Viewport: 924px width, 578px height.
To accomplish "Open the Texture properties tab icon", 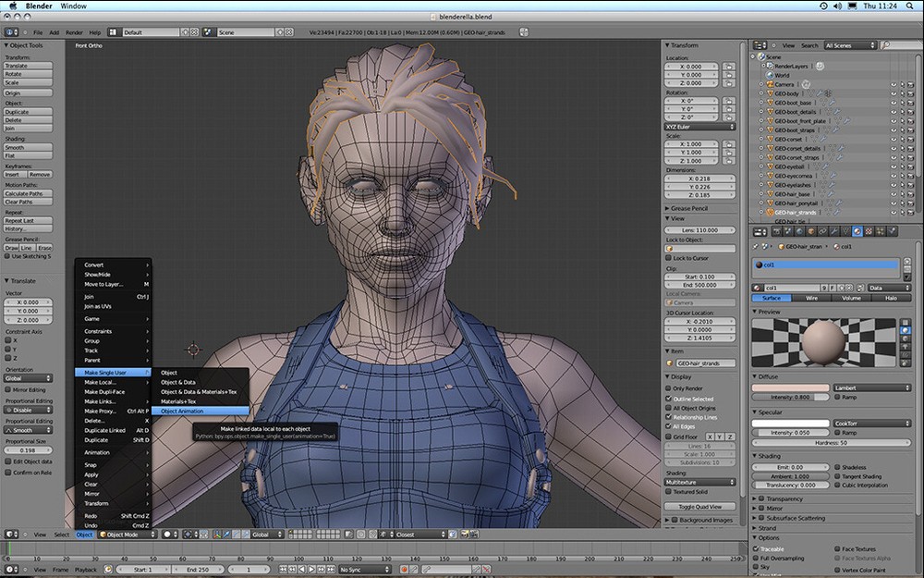I will tap(868, 231).
